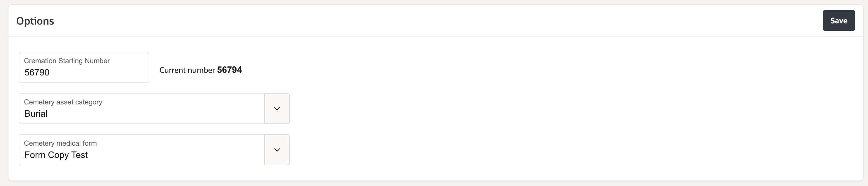Click the Options header title
Viewport: 868px width, 186px height.
tap(35, 20)
